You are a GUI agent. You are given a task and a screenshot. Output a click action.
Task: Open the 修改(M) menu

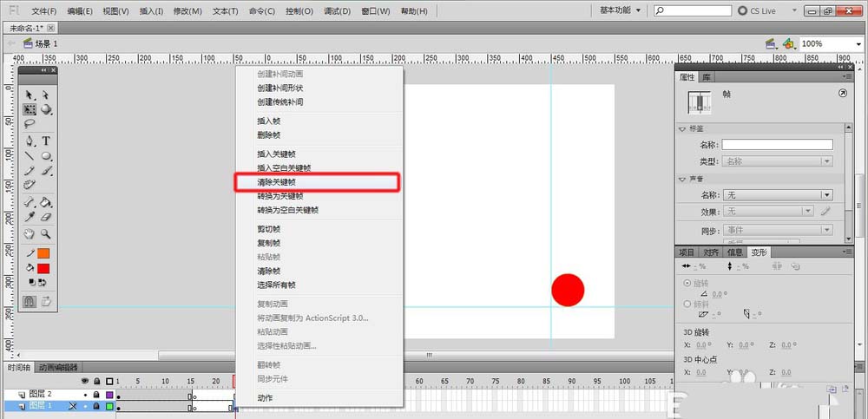pos(187,11)
